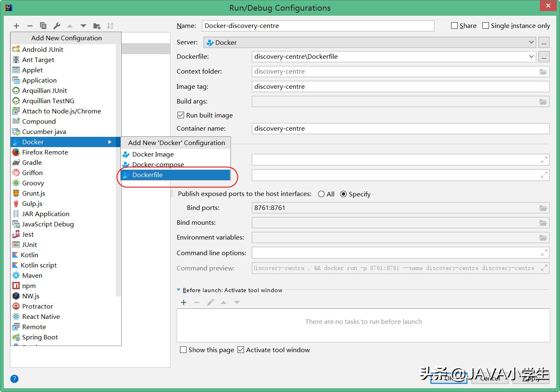560x392 pixels.
Task: Click the remove configuration minus icon
Action: click(30, 26)
